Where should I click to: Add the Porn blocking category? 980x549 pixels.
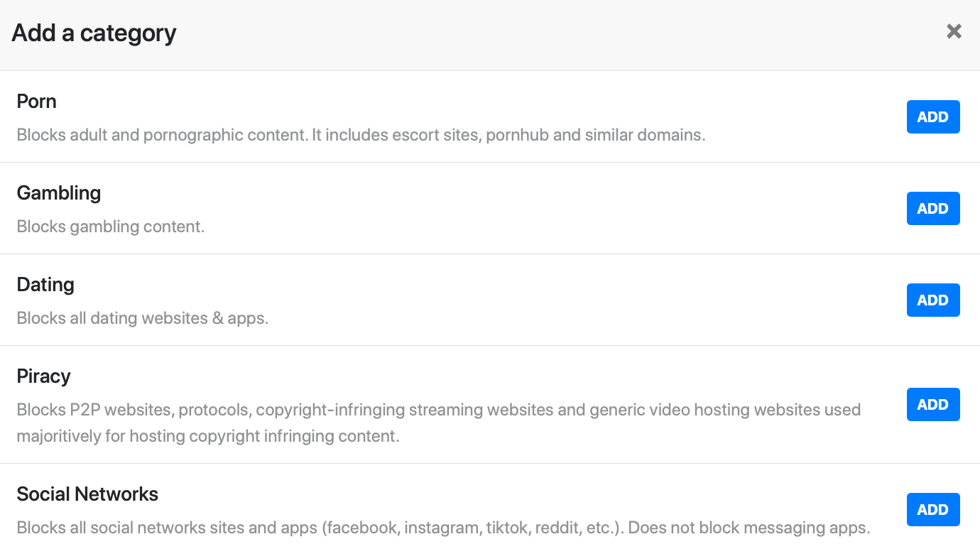(933, 117)
